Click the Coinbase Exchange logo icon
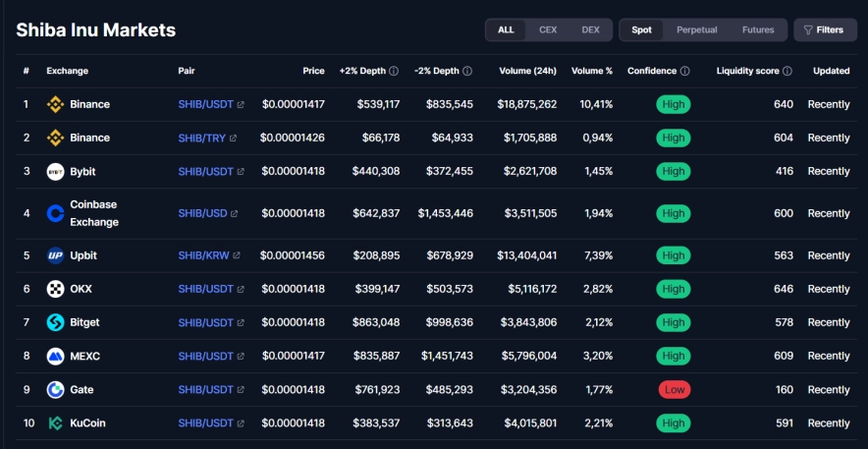The image size is (868, 449). point(56,213)
